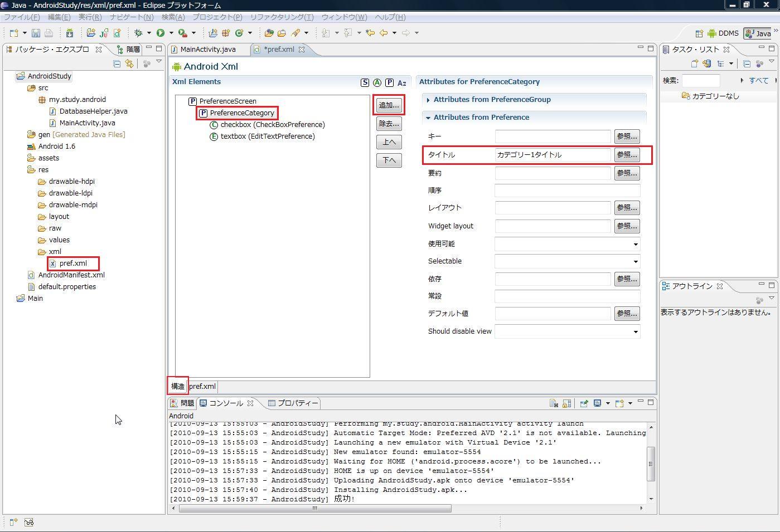This screenshot has width=780, height=532.
Task: Click New Android Project icon
Action: (x=90, y=33)
